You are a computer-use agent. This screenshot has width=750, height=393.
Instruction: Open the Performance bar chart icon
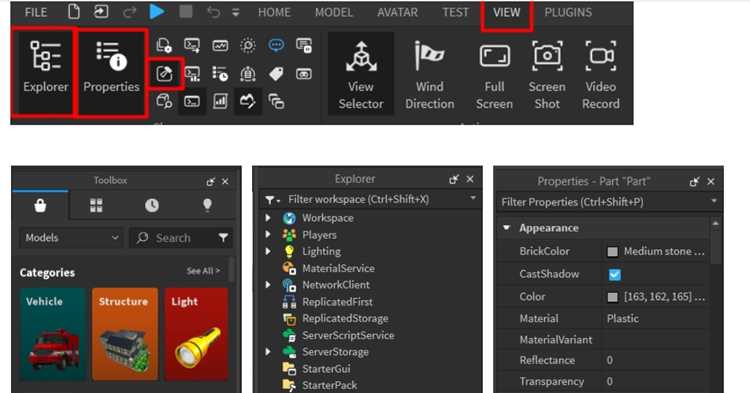[x=220, y=101]
